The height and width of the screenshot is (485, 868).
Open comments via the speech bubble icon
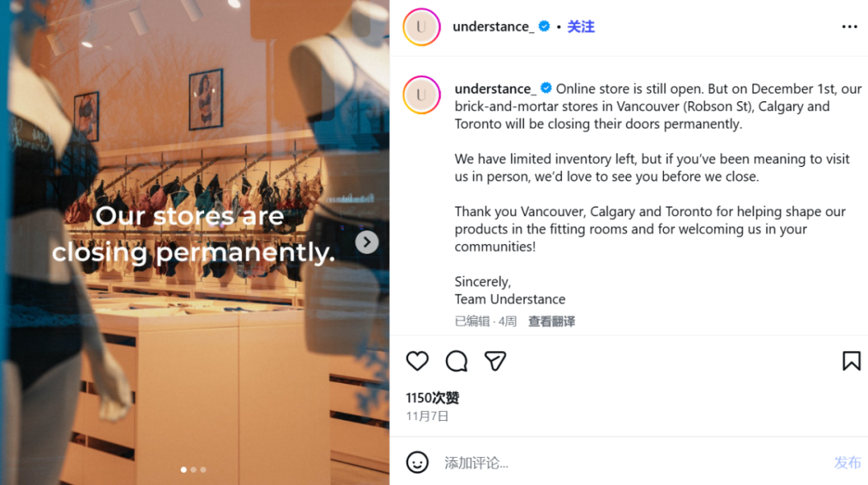pos(457,361)
